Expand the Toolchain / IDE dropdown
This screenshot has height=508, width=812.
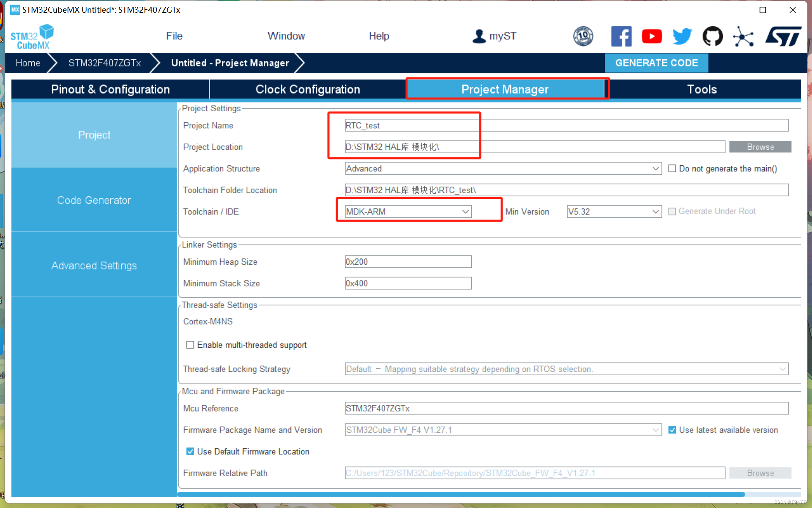pyautogui.click(x=465, y=211)
